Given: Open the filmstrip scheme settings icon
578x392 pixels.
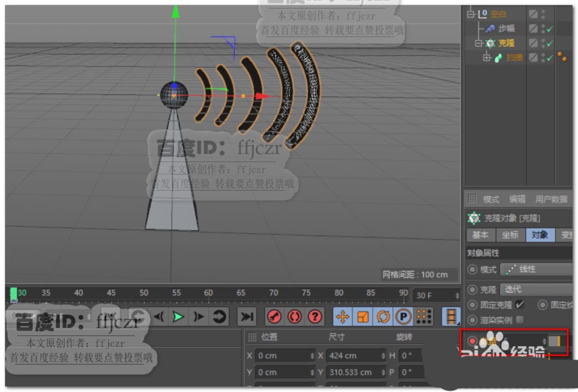Looking at the screenshot, I should [x=451, y=316].
